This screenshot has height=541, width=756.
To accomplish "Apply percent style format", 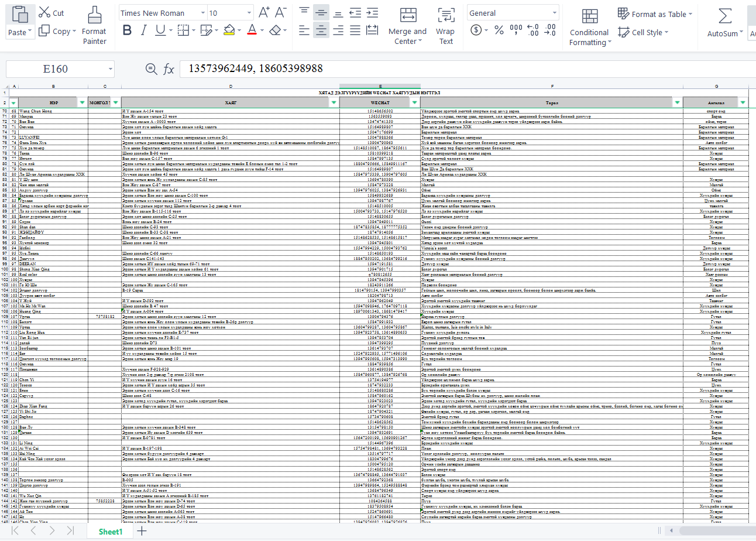I will tap(499, 30).
